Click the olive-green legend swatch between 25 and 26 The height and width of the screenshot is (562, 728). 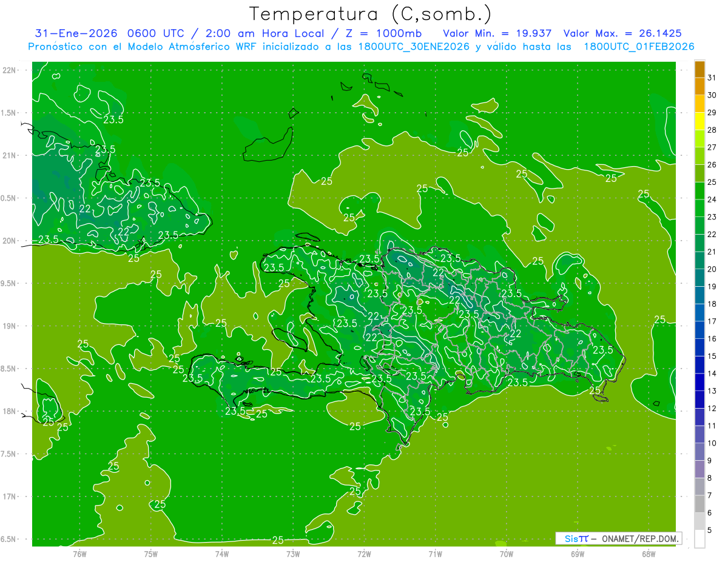[x=699, y=173]
